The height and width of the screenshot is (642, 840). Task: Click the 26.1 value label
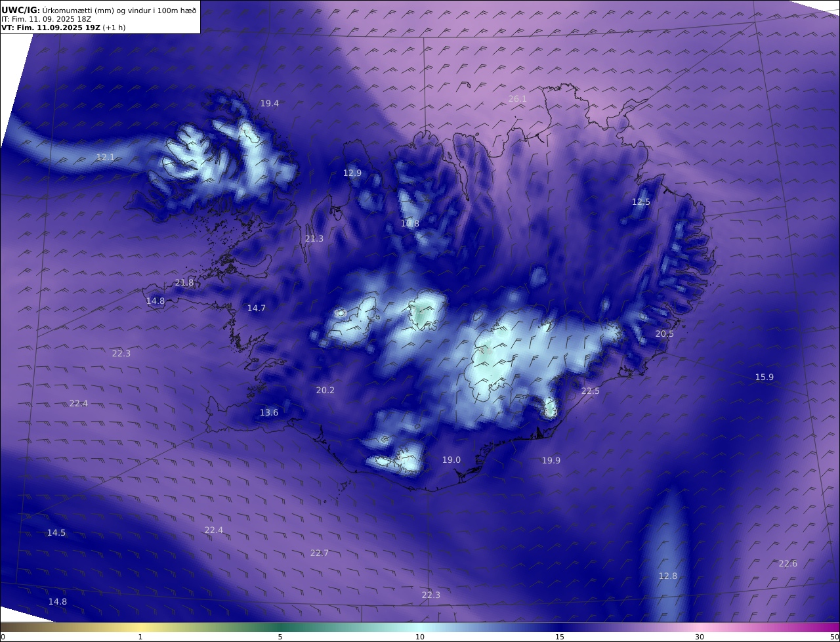[x=518, y=98]
